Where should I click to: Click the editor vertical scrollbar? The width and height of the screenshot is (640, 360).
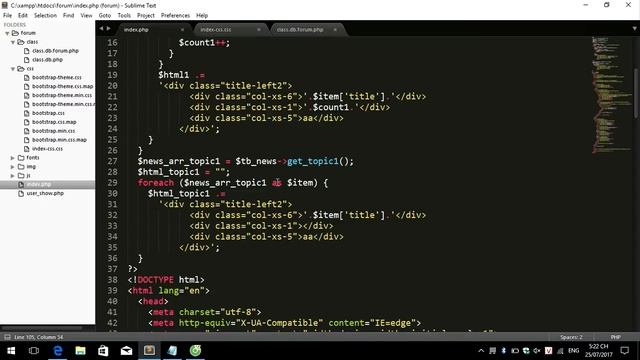tap(636, 94)
